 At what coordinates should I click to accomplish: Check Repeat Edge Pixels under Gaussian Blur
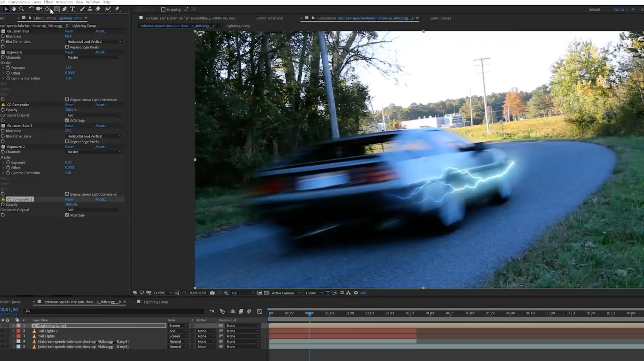pos(67,47)
